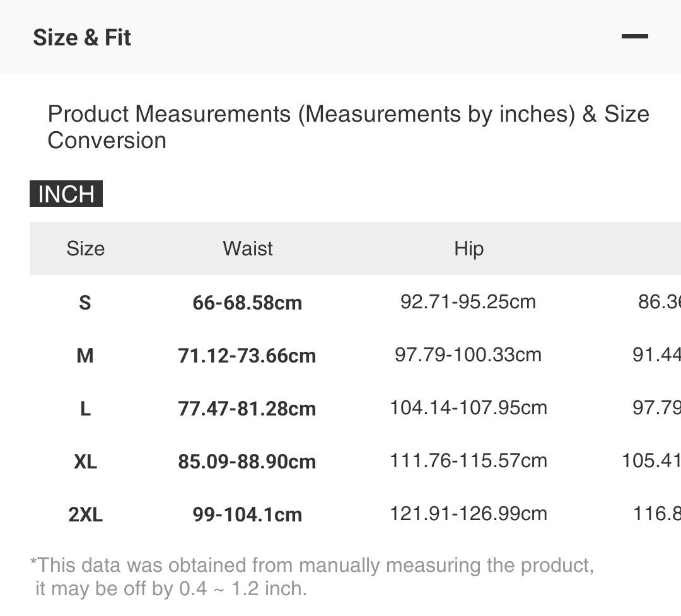Click the 2XL size row label
This screenshot has height=616, width=681.
pos(85,515)
